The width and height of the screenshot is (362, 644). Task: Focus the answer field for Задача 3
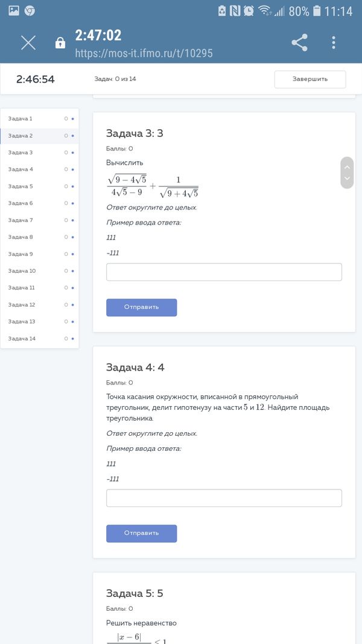(x=224, y=272)
